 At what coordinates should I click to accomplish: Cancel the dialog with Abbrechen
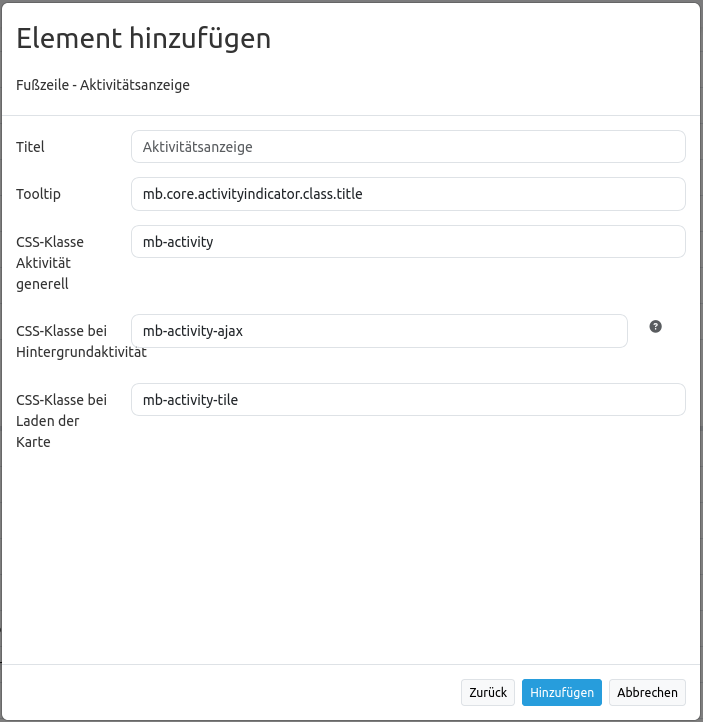pyautogui.click(x=647, y=692)
